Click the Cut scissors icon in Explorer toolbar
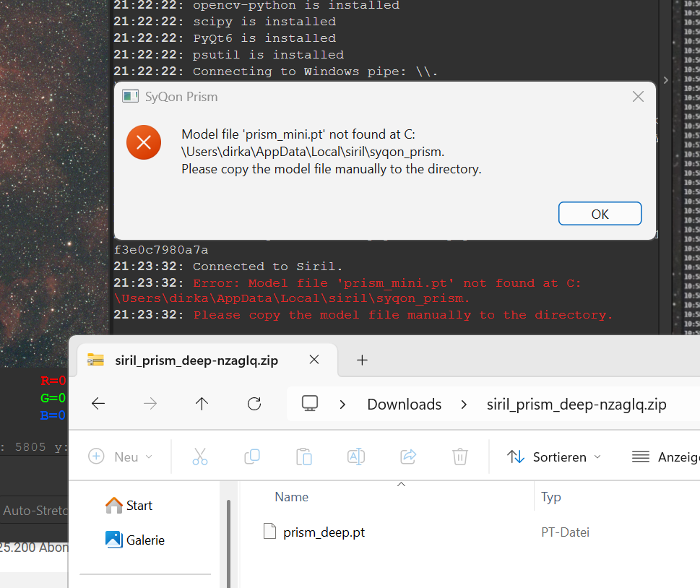This screenshot has width=700, height=588. click(x=200, y=457)
